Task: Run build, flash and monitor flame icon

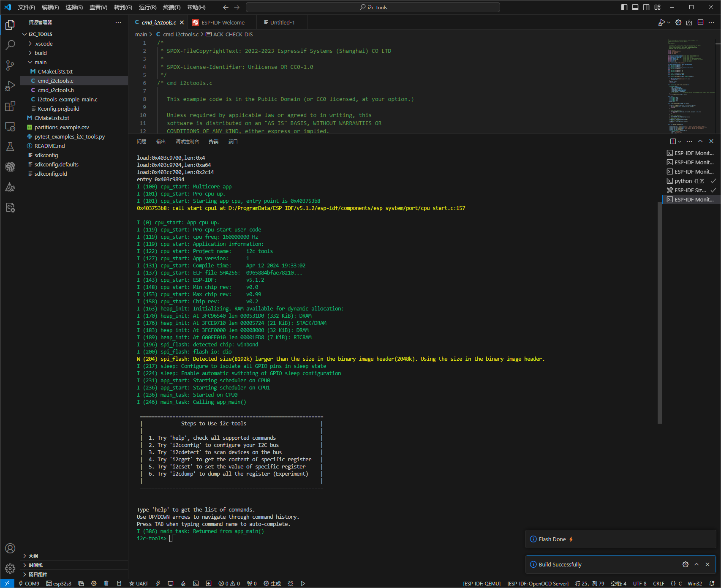Action: [x=183, y=583]
